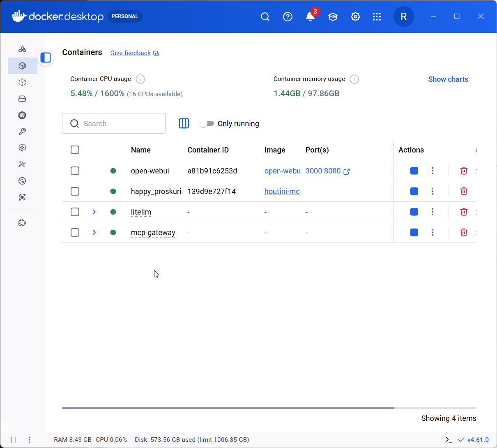Open more actions menu for mcp-gateway
The height and width of the screenshot is (448, 497).
coord(433,232)
